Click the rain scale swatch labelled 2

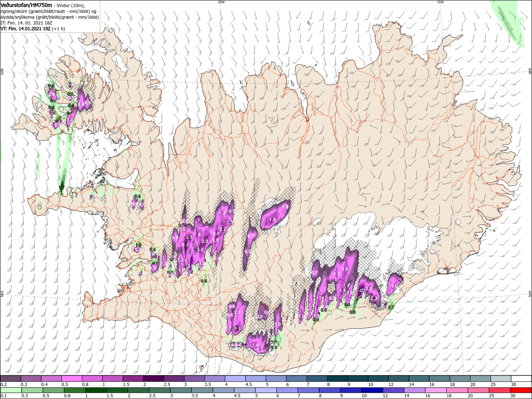[138, 390]
